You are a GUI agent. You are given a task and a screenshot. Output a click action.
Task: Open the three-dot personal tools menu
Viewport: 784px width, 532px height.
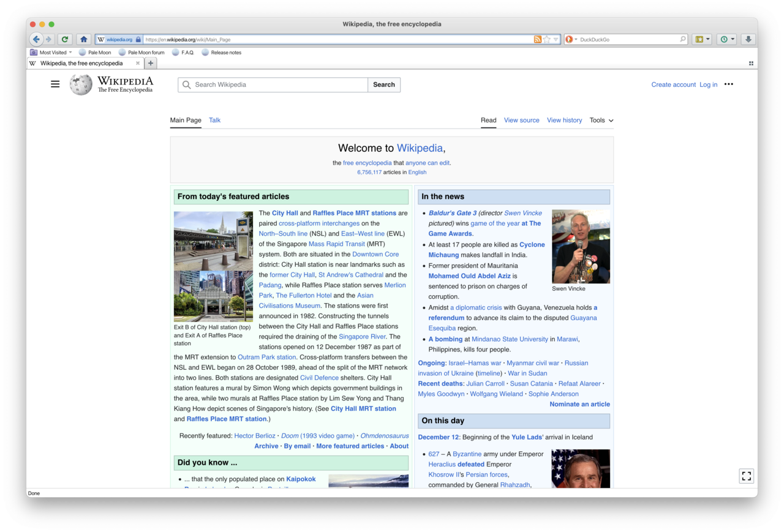[728, 84]
